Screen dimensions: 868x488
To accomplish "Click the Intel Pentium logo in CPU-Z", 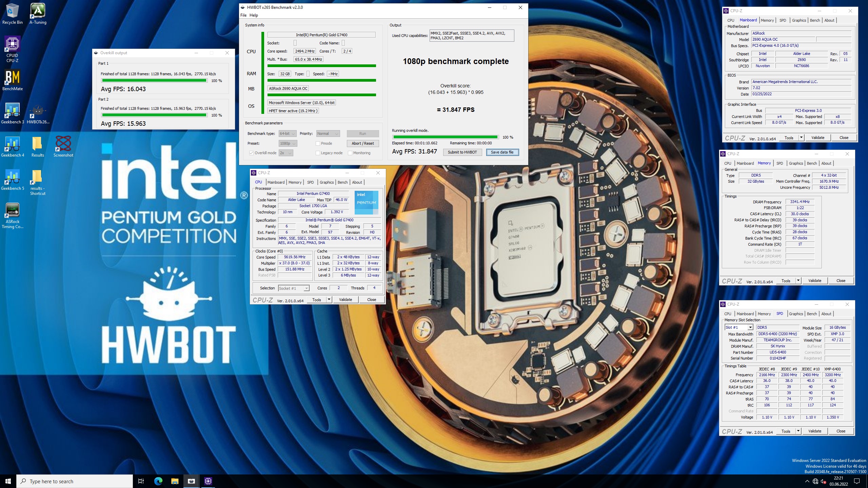I will 367,203.
